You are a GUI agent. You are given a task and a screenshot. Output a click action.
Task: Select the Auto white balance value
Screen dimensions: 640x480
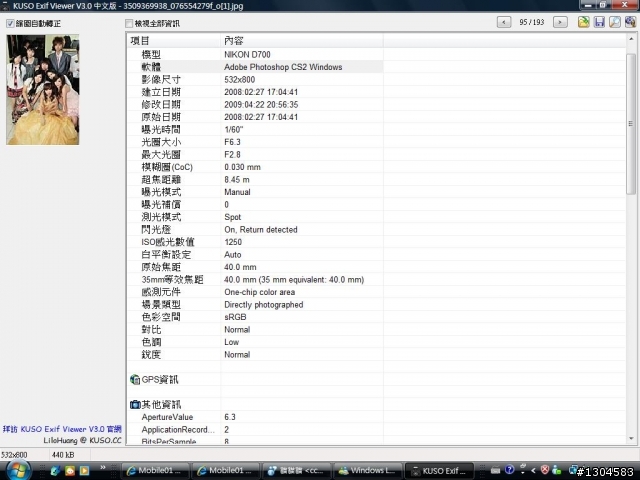[233, 255]
